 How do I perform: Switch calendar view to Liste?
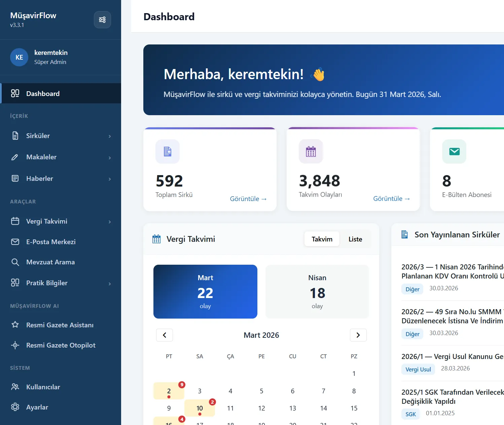355,239
